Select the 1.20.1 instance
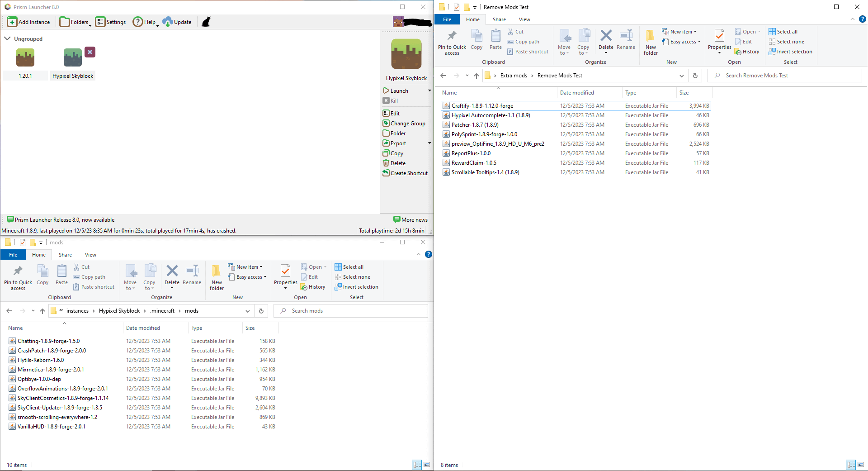The width and height of the screenshot is (868, 471). [x=25, y=64]
